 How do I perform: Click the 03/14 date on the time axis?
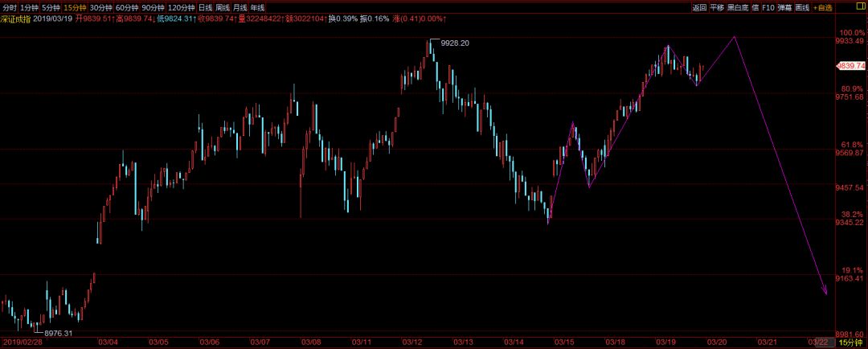(513, 343)
